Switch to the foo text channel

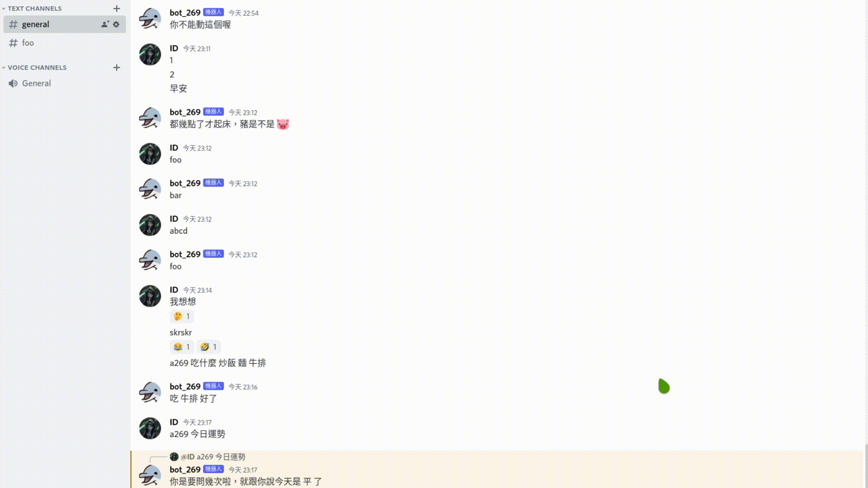tap(65, 43)
